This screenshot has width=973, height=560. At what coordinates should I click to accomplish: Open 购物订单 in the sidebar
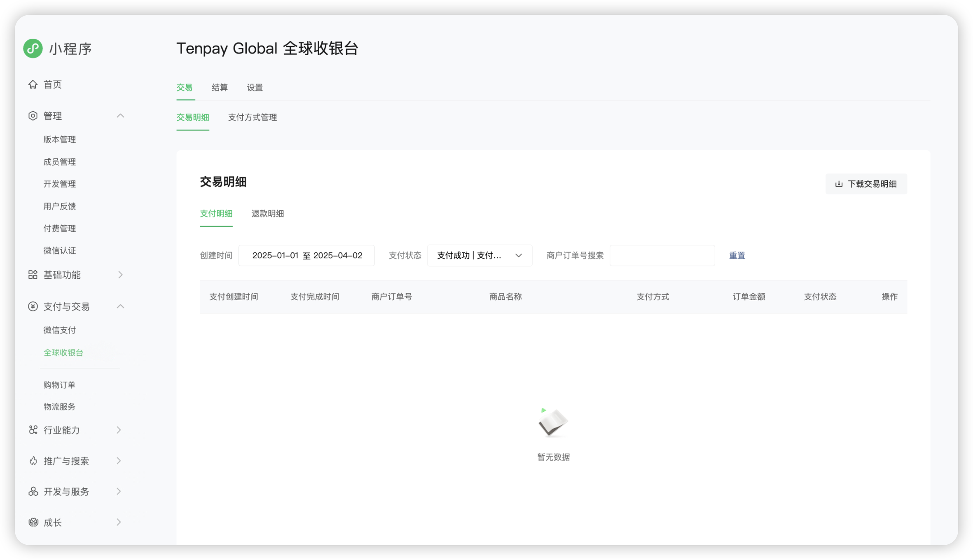(x=60, y=385)
